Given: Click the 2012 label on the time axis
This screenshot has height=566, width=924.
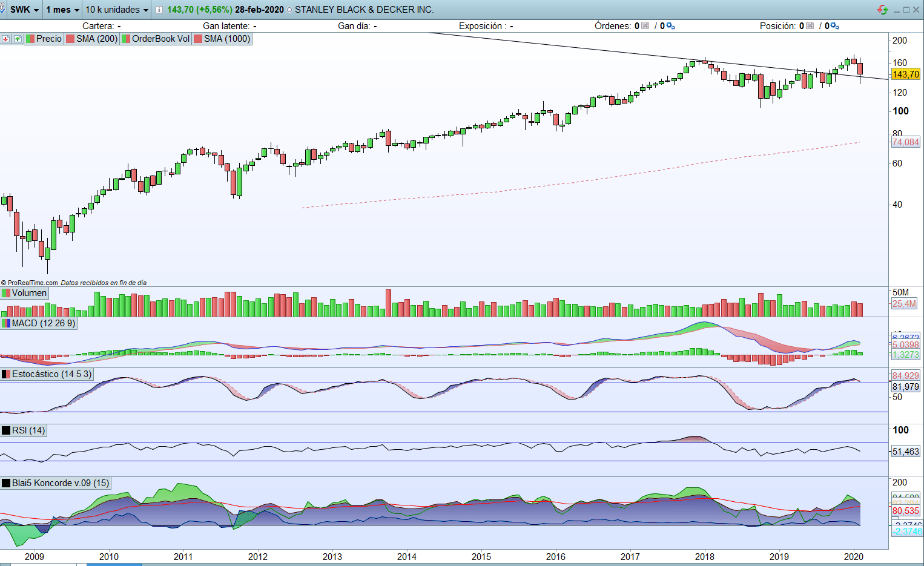Looking at the screenshot, I should click(258, 557).
